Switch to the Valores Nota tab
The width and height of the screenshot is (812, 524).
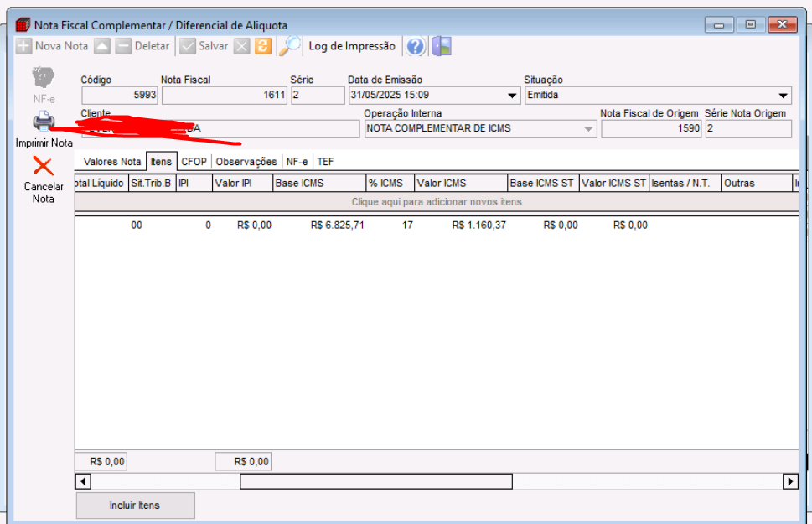pyautogui.click(x=111, y=162)
